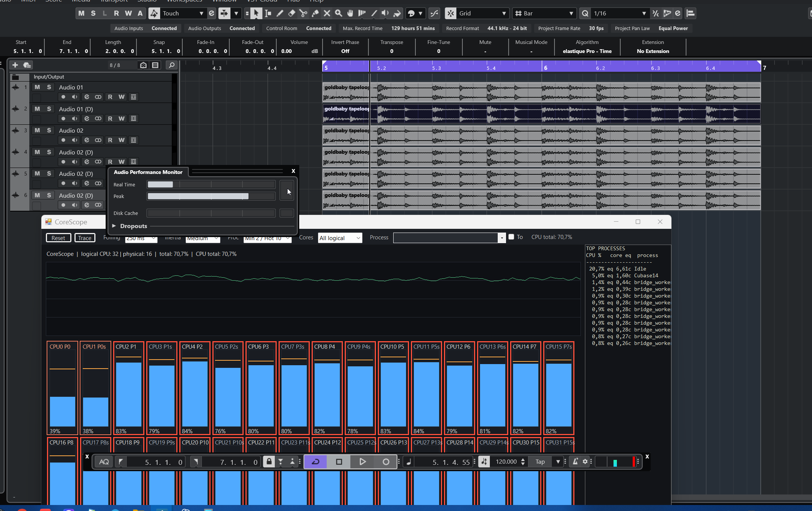The image size is (812, 511).
Task: Open the Process combo box dropdown arrow
Action: click(501, 238)
